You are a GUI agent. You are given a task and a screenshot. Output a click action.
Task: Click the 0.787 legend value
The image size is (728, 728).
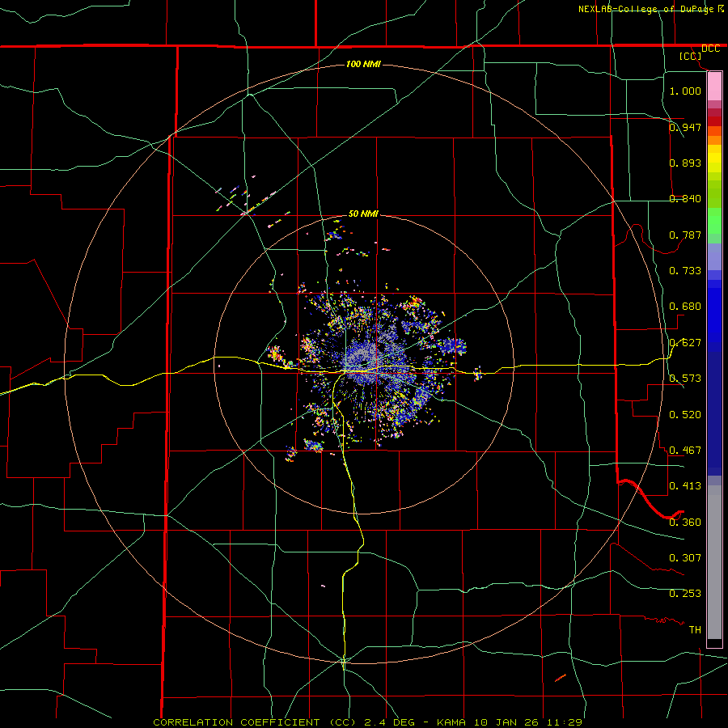[x=685, y=235]
